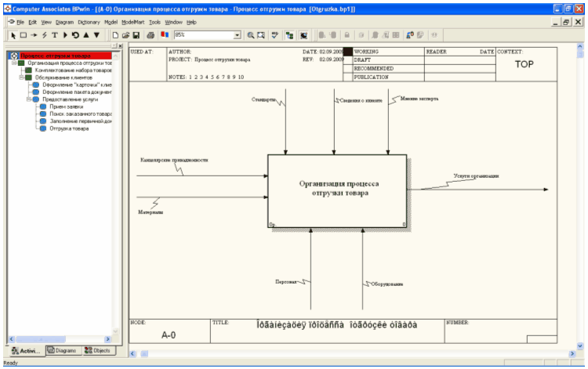Click the Zoom to selection icon
The image size is (588, 369).
coord(261,35)
